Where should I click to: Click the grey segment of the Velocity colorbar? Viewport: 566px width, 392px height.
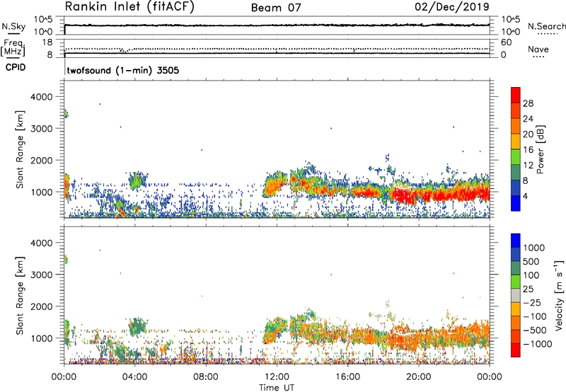point(516,296)
